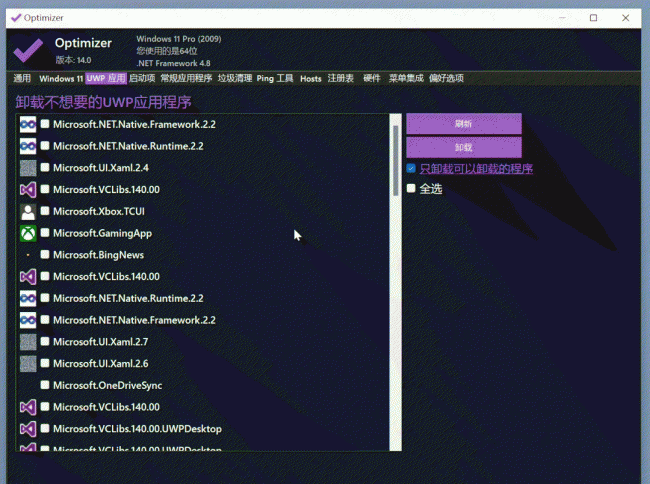Open the 启动项 tab

pos(142,78)
